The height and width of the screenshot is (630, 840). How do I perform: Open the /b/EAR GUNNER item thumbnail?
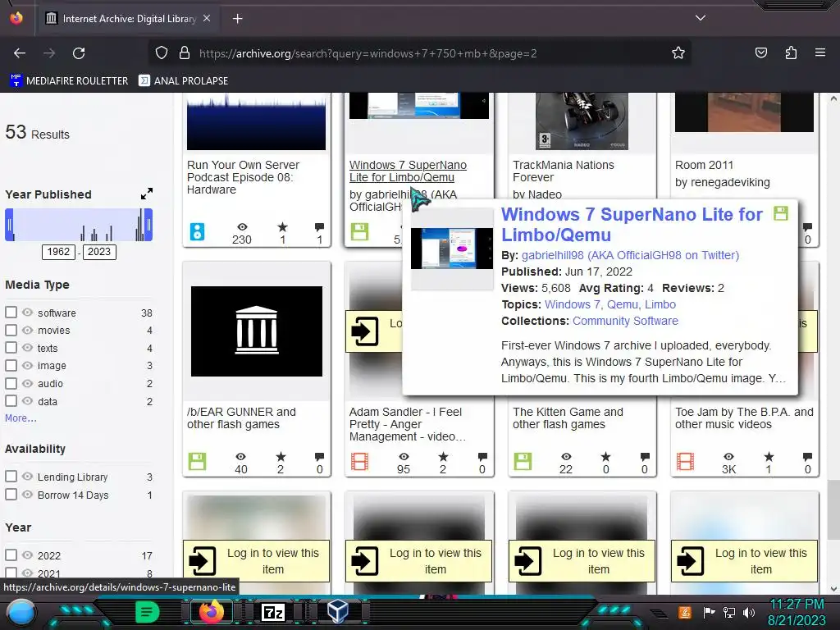[x=257, y=331]
